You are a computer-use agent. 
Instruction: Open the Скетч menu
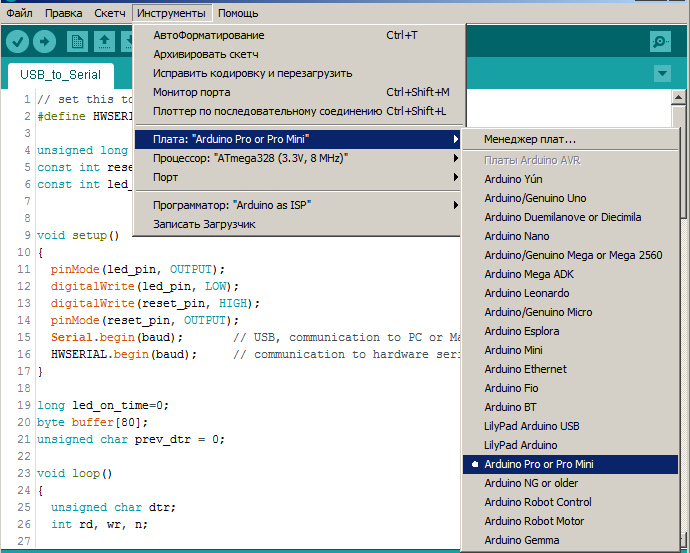110,13
